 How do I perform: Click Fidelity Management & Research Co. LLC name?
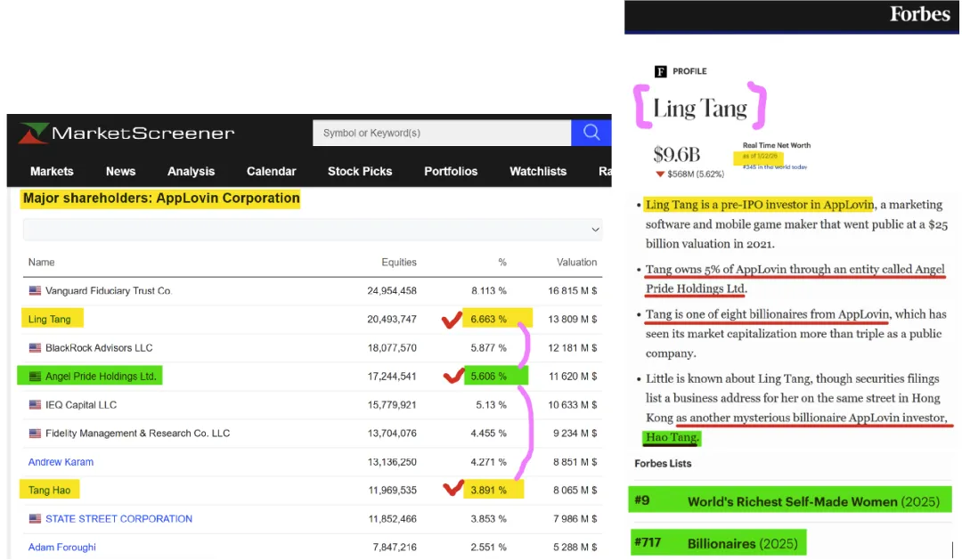pos(137,433)
